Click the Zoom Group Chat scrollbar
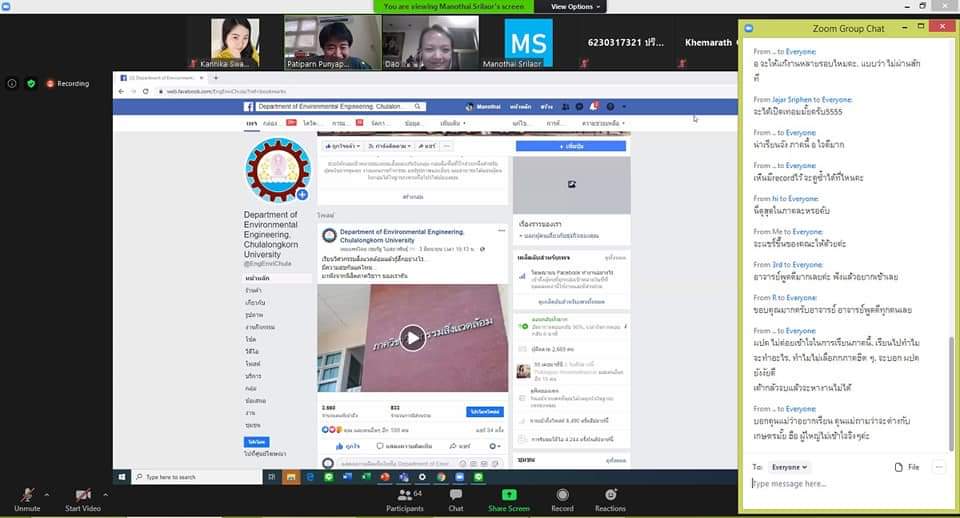The image size is (960, 518). click(951, 392)
